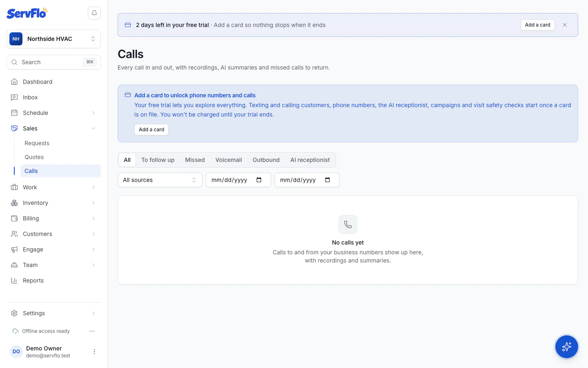
Task: Click the first mm/dd/yyyy date input
Action: (238, 180)
